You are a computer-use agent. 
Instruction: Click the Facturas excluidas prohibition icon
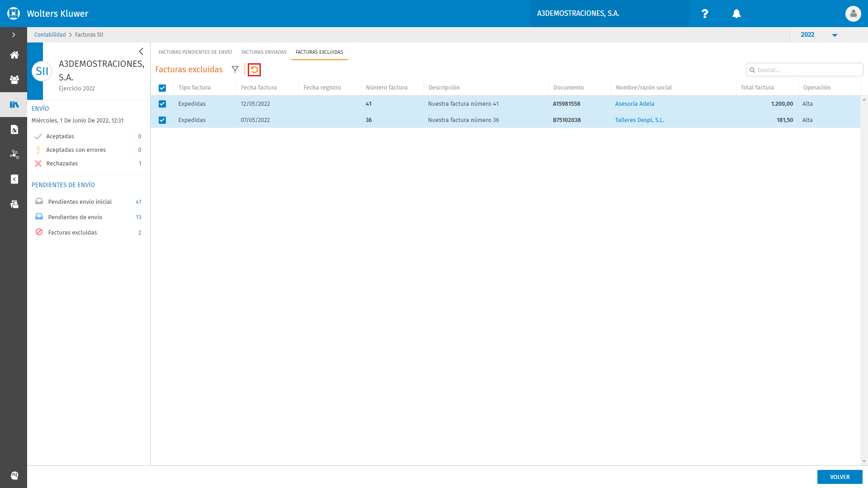click(39, 232)
